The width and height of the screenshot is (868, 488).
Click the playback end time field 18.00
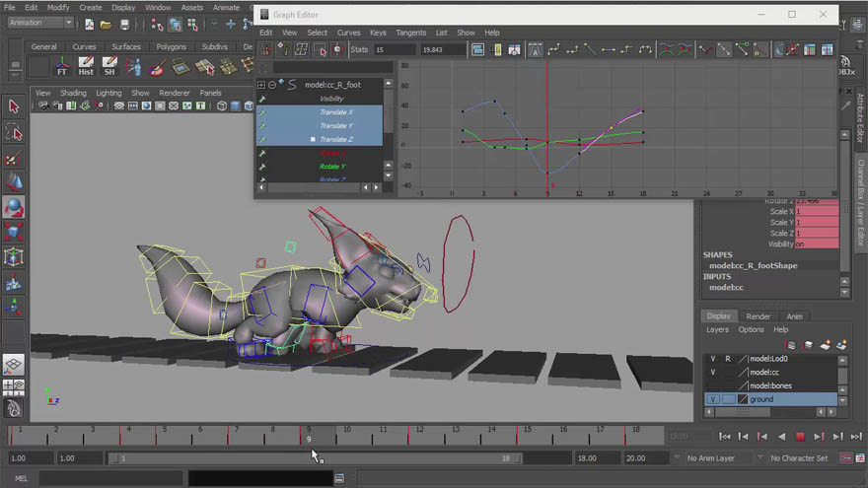pos(597,458)
